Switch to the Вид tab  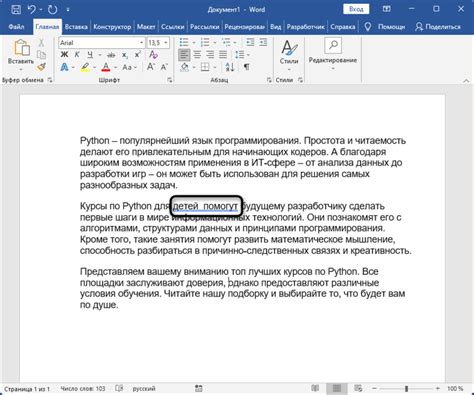pos(275,27)
